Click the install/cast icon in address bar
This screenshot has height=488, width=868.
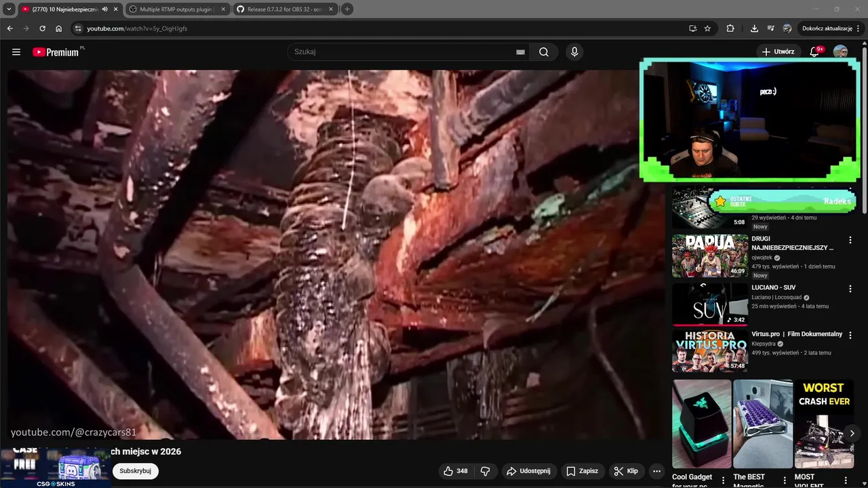pos(692,28)
